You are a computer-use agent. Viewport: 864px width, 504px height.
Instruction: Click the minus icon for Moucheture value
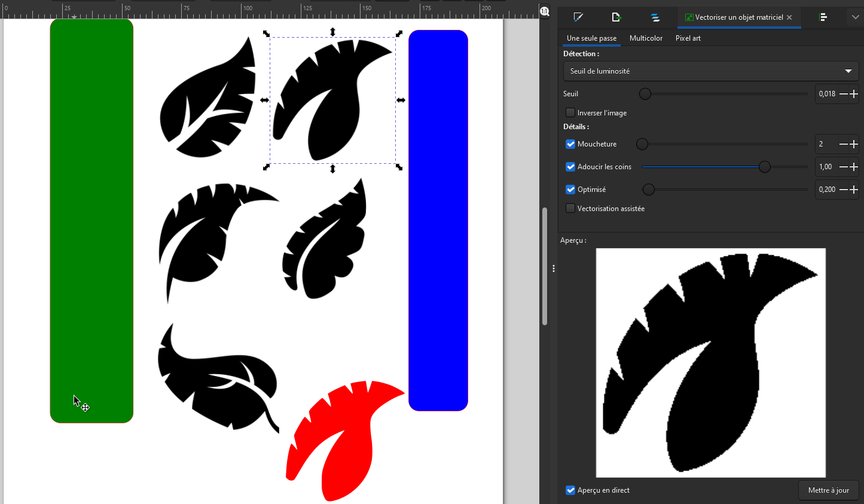click(844, 144)
